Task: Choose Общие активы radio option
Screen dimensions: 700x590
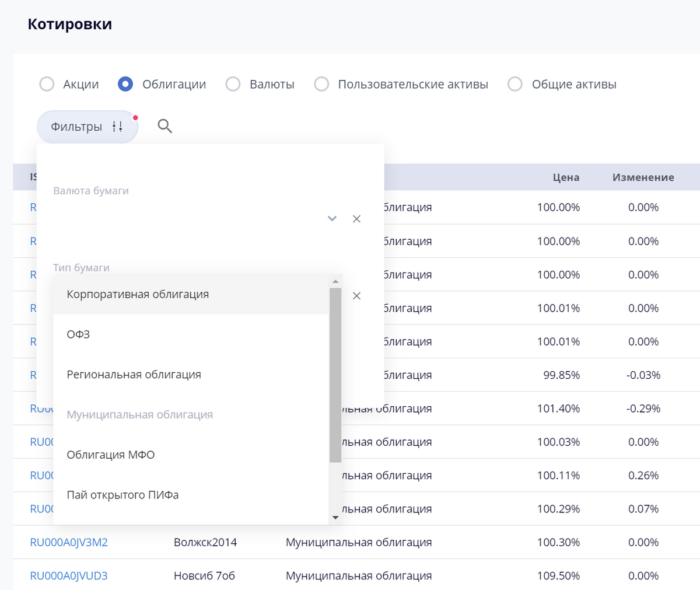Action: 515,84
